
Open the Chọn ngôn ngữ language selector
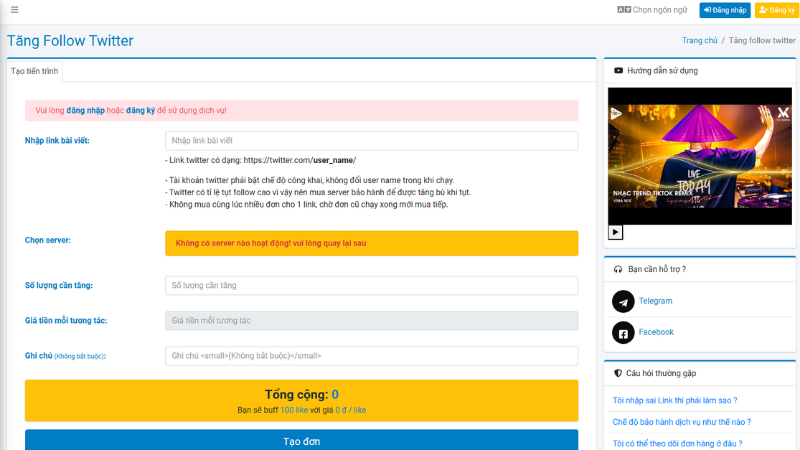(x=652, y=10)
